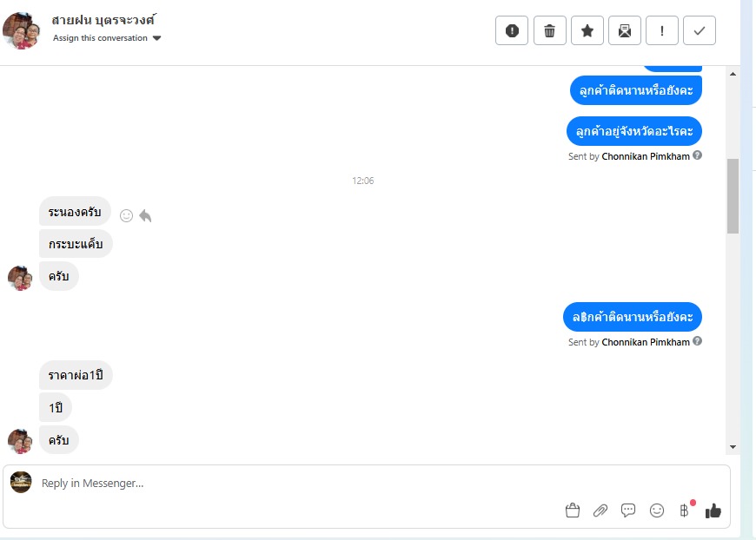Screen dimensions: 756x540
Task: Open shopping bag products icon
Action: tap(573, 510)
